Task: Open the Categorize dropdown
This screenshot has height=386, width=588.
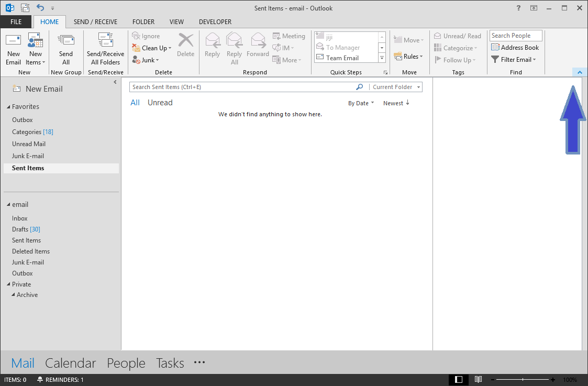Action: pyautogui.click(x=475, y=48)
